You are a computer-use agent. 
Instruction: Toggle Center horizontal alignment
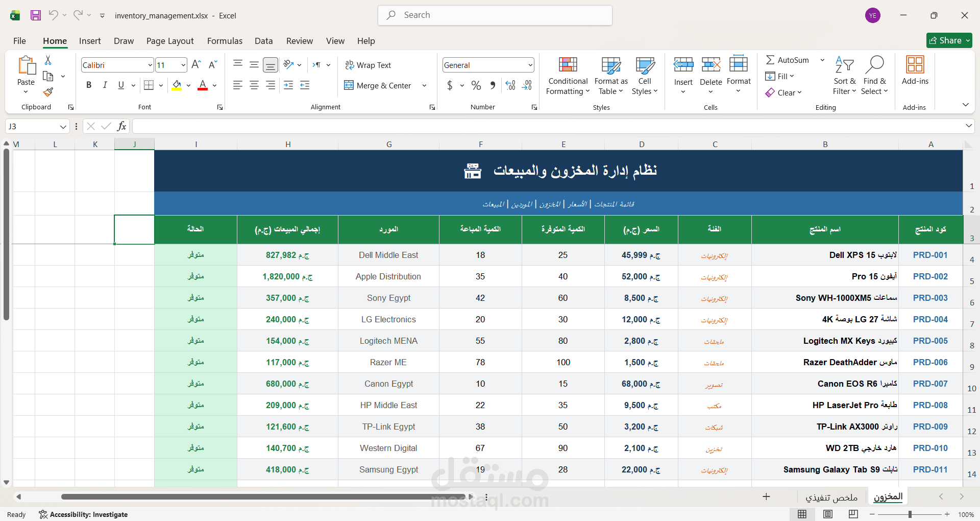[x=254, y=85]
